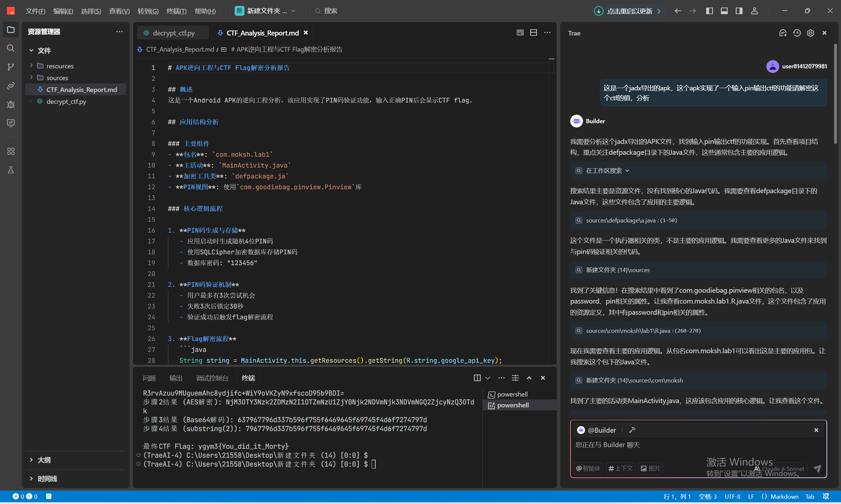Click 点击重启以更新 update button
This screenshot has height=504, width=841.
629,11
